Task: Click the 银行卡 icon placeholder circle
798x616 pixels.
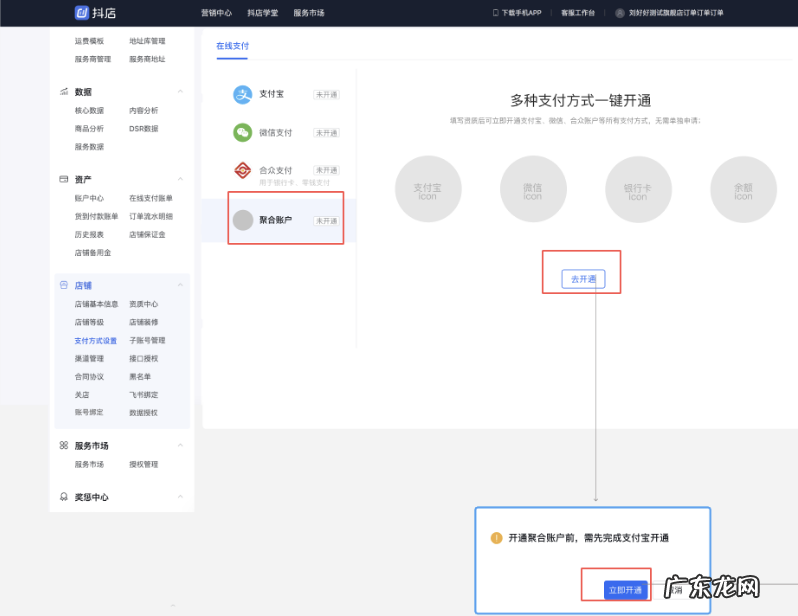Action: click(638, 189)
